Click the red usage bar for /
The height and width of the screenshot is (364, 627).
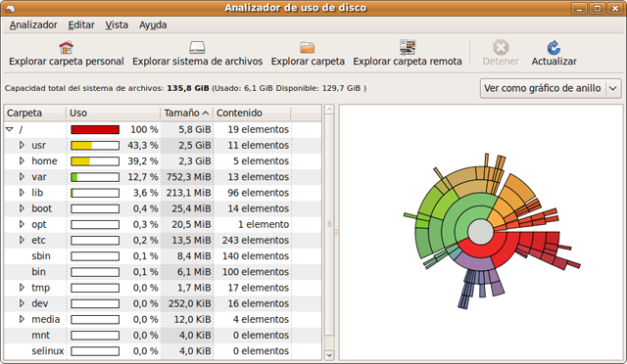[95, 129]
